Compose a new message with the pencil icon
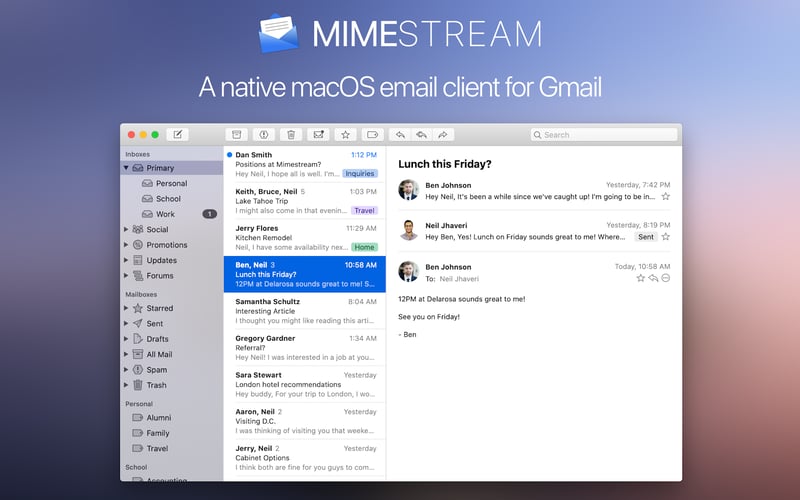The width and height of the screenshot is (800, 500). pyautogui.click(x=178, y=135)
